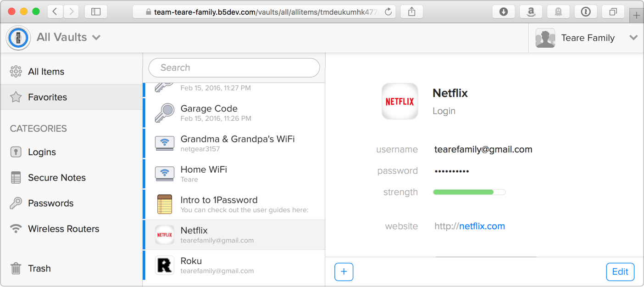Click the All Items grid icon

[16, 71]
